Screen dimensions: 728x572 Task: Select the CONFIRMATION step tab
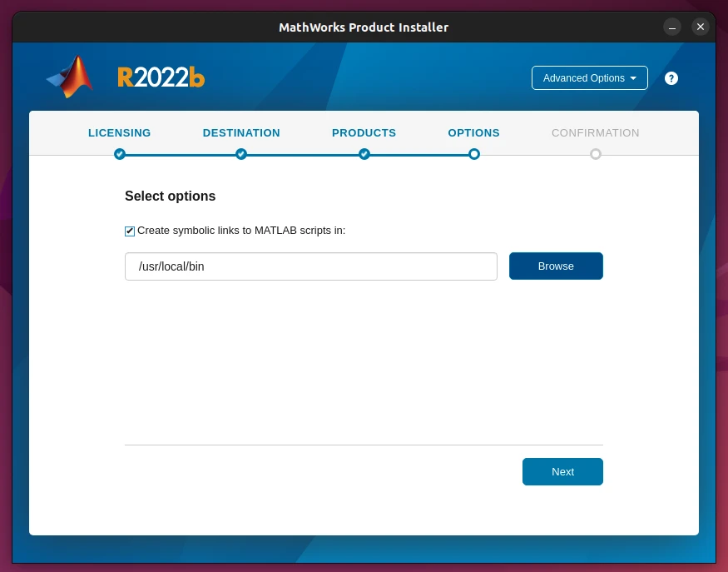click(x=595, y=133)
